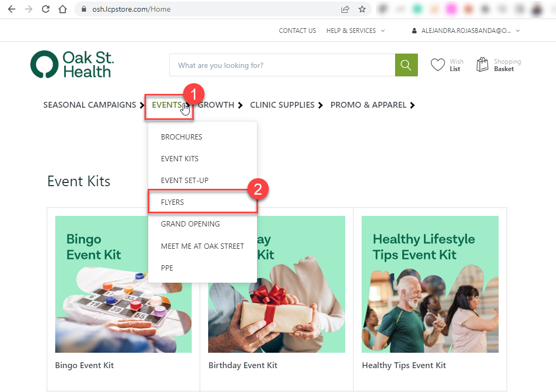Image resolution: width=556 pixels, height=392 pixels.
Task: Open Shopping Basket bag icon
Action: click(x=482, y=65)
